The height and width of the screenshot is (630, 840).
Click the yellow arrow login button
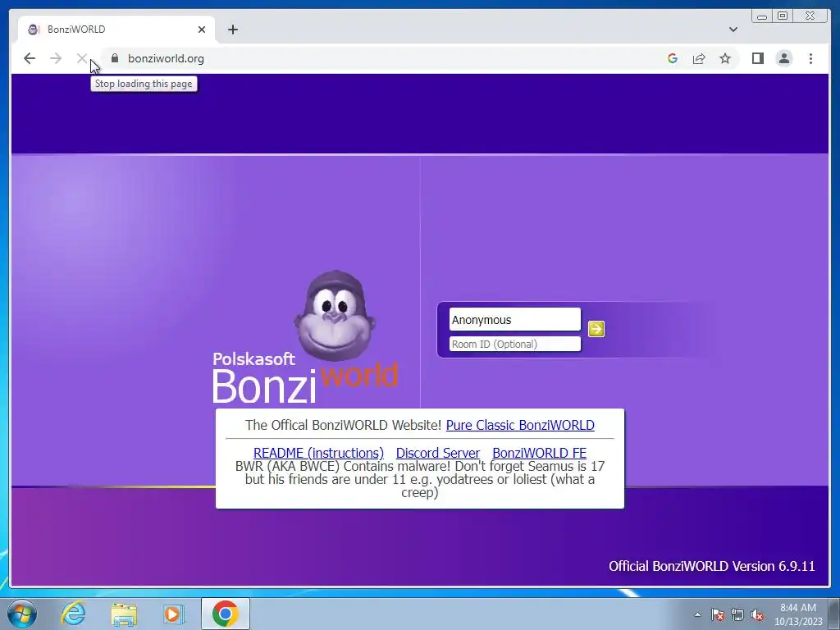(596, 328)
